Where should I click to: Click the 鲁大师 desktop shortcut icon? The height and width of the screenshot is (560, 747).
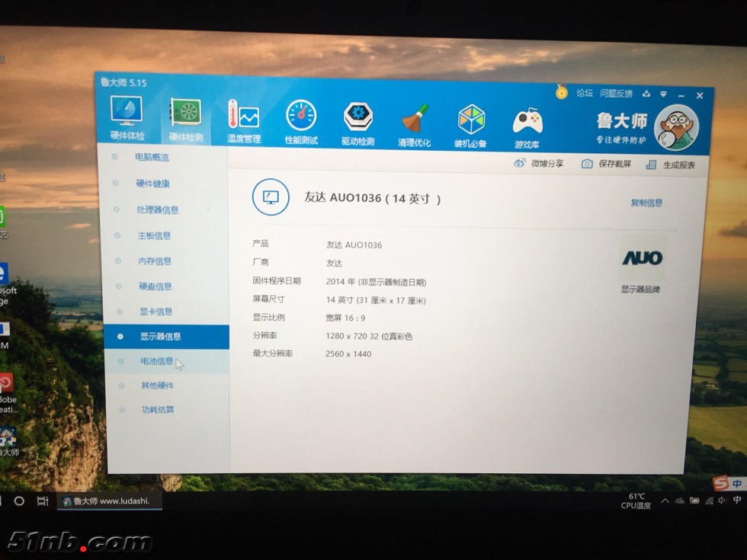[8, 441]
